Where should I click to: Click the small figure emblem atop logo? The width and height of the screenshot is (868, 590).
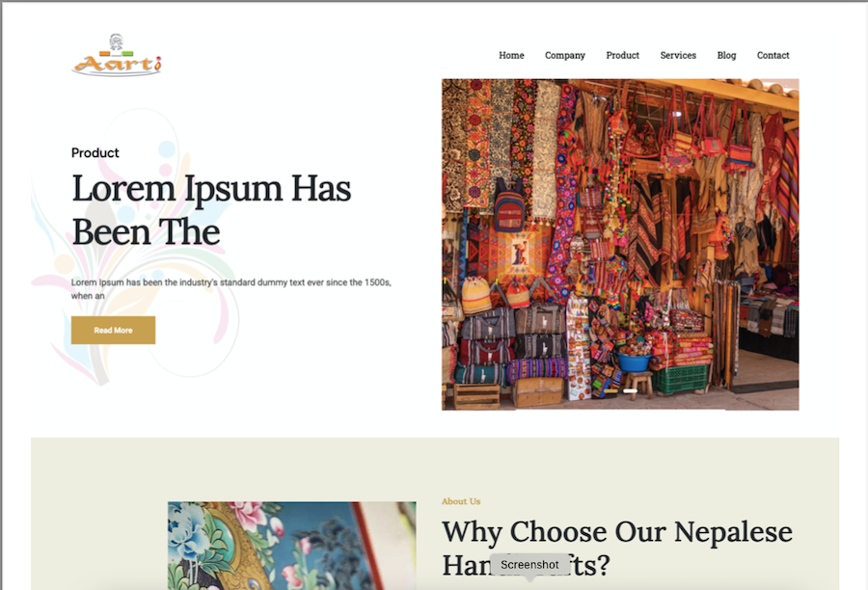[116, 41]
